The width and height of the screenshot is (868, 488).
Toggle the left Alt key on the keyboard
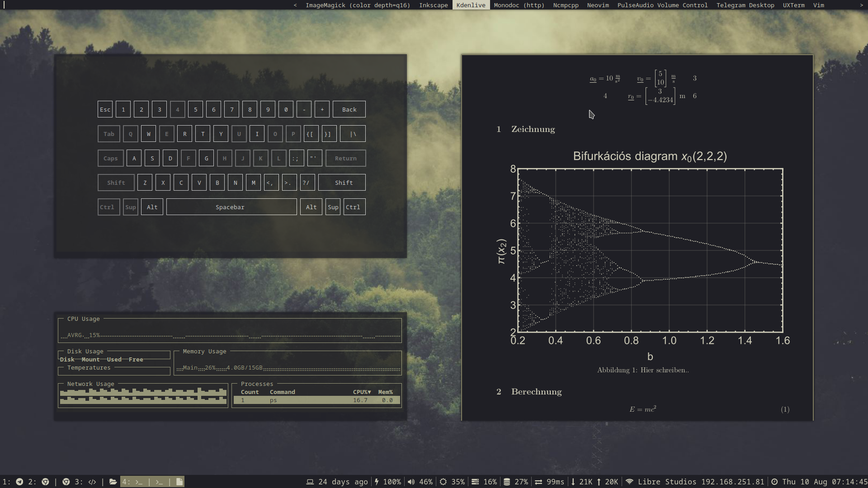pos(152,207)
